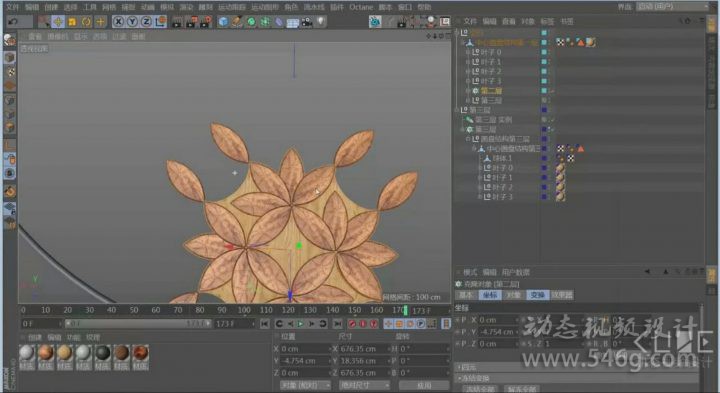The width and height of the screenshot is (720, 393).
Task: Add a Cube primitive object
Action: [x=223, y=22]
